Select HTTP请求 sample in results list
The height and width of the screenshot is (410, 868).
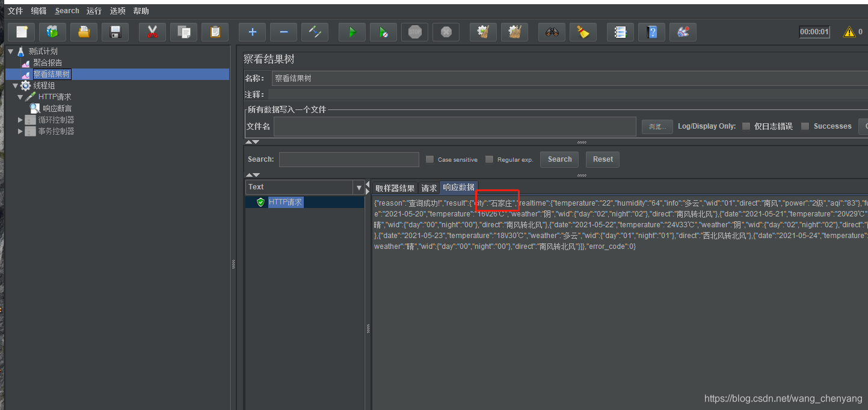[286, 202]
